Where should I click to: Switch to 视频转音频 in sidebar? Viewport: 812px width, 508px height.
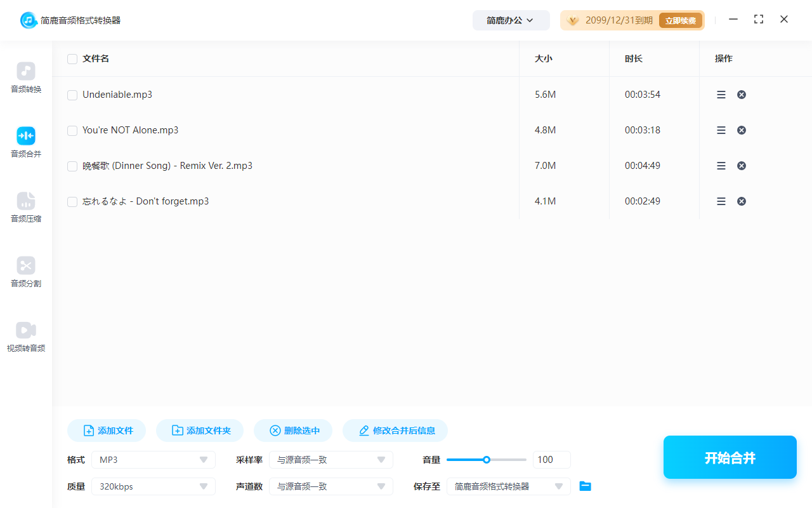pyautogui.click(x=26, y=337)
